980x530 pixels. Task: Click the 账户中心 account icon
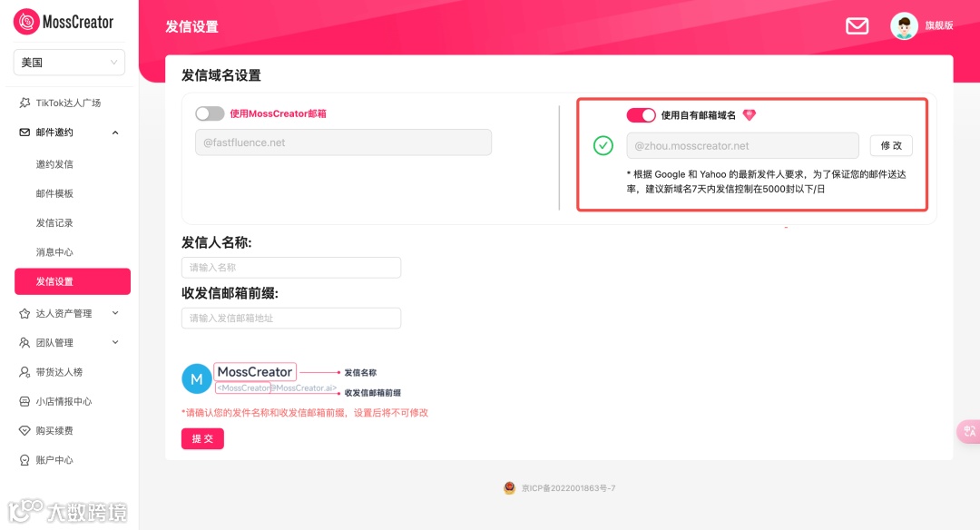pos(24,460)
